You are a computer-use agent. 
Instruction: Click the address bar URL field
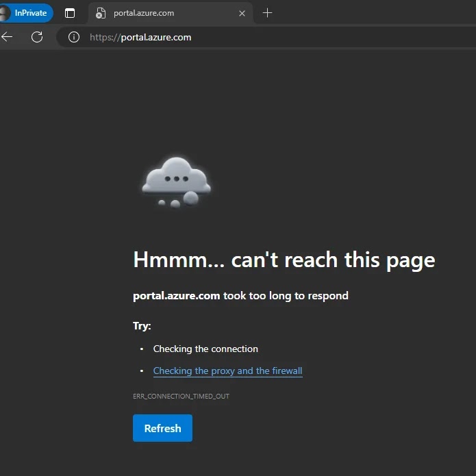click(x=266, y=37)
